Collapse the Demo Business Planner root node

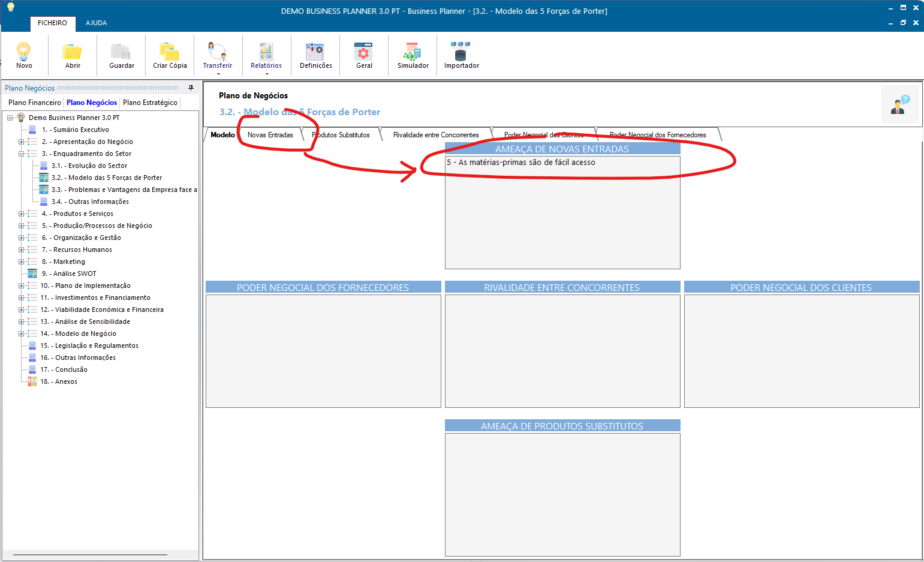[x=10, y=118]
